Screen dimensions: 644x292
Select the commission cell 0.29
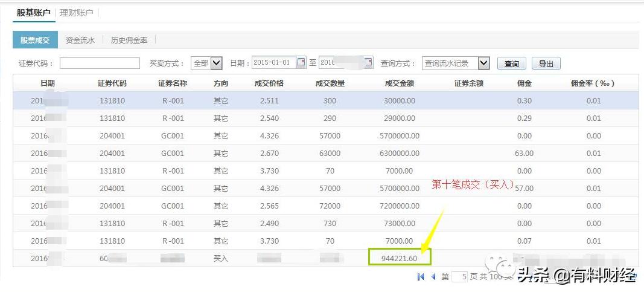pyautogui.click(x=524, y=118)
